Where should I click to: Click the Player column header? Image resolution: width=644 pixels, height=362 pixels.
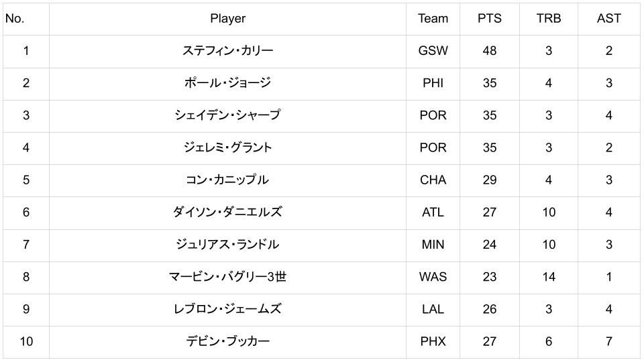click(227, 19)
